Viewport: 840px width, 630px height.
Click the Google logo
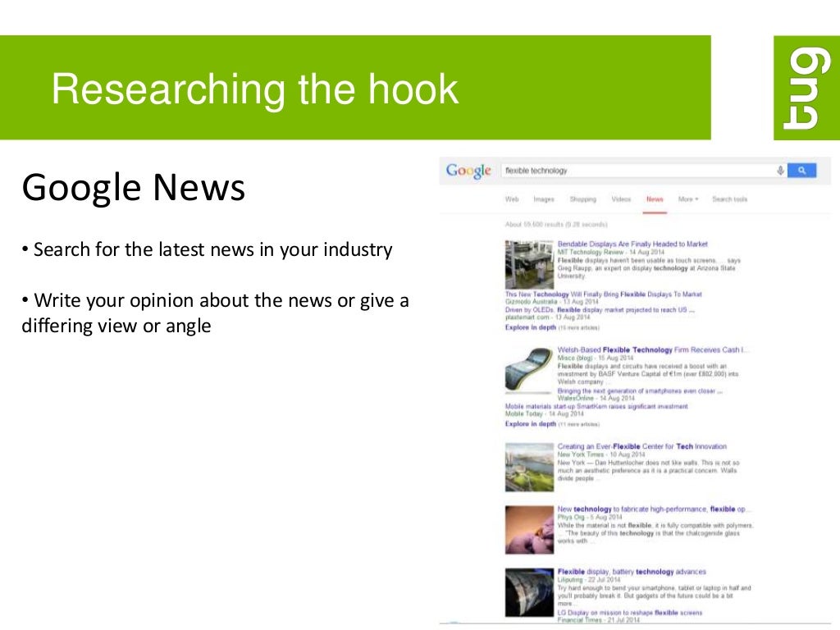468,171
